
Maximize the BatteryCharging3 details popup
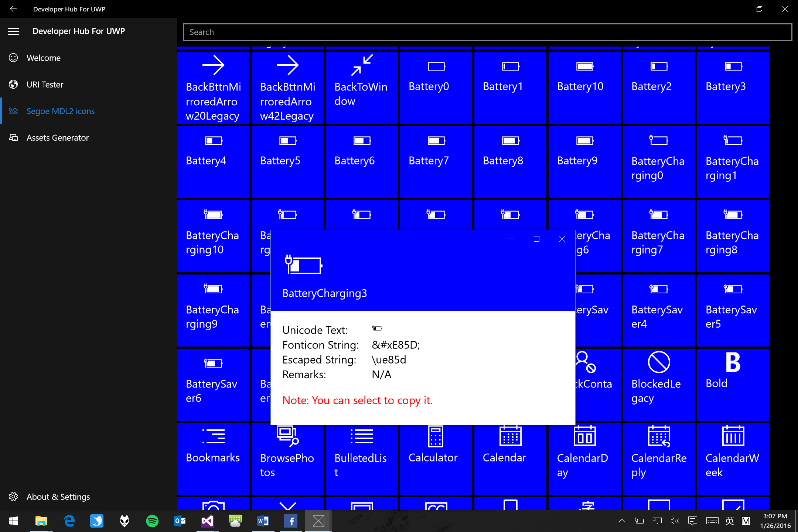536,239
